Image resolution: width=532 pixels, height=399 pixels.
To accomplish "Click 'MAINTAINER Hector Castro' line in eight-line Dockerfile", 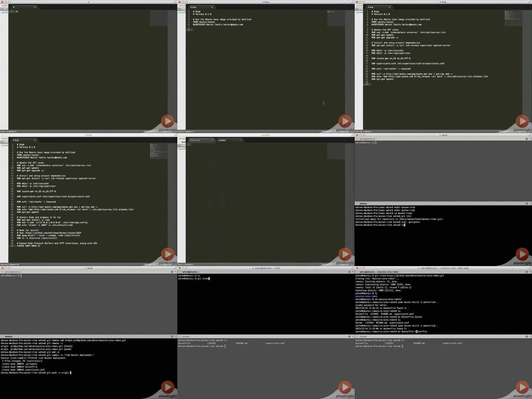I will [x=218, y=25].
